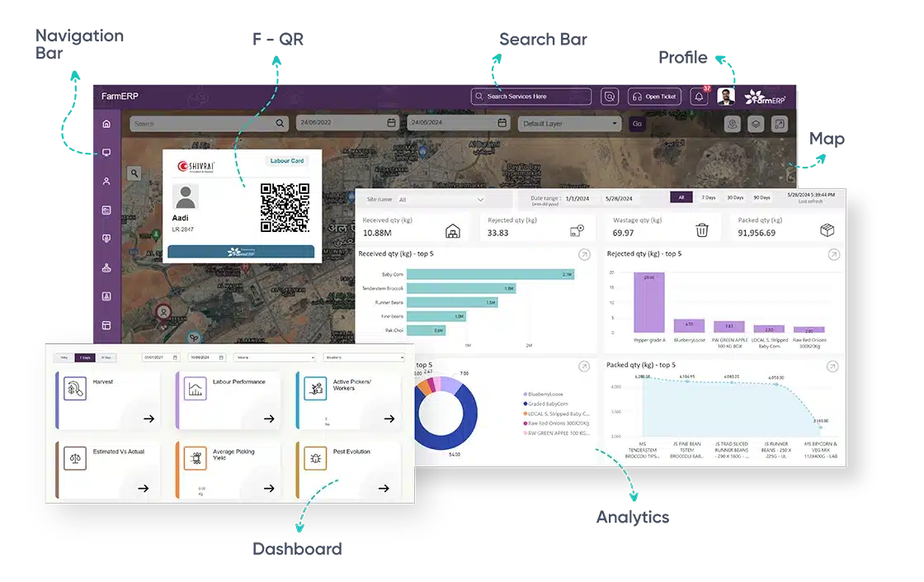Select the 30 Days range in analytics
924x582 pixels.
point(735,197)
